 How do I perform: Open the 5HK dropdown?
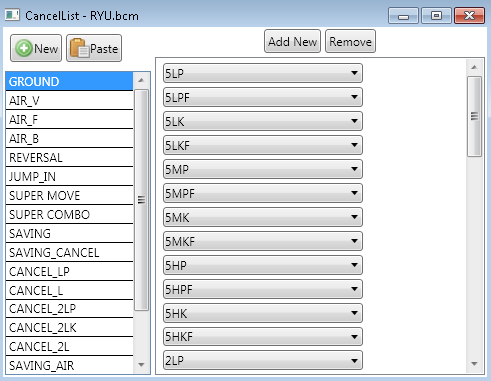pos(263,313)
